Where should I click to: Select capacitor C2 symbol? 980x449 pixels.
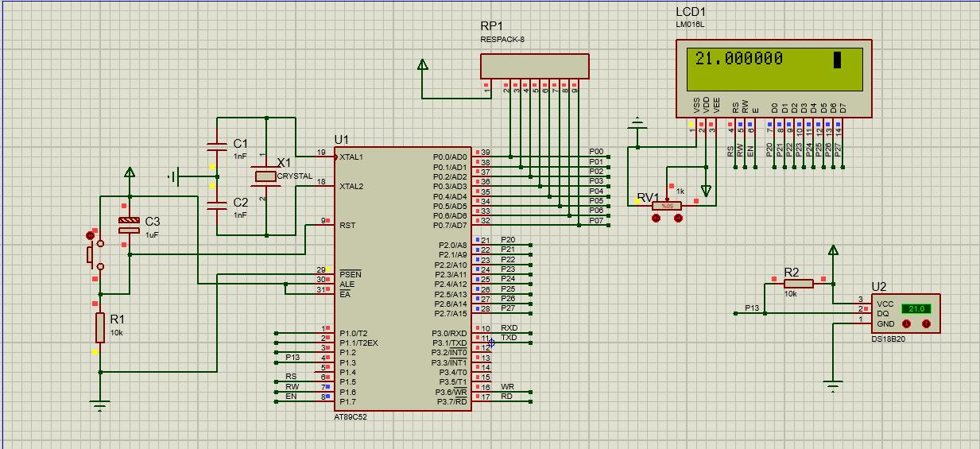[216, 205]
